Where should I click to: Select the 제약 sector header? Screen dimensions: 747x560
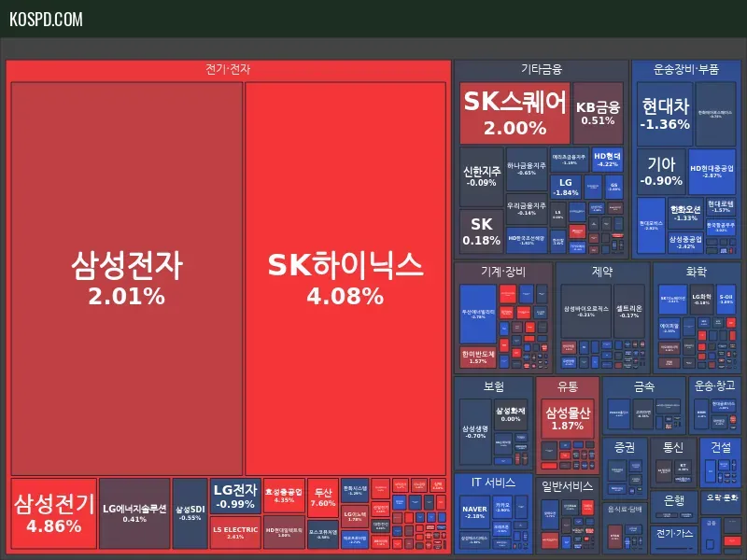(602, 272)
